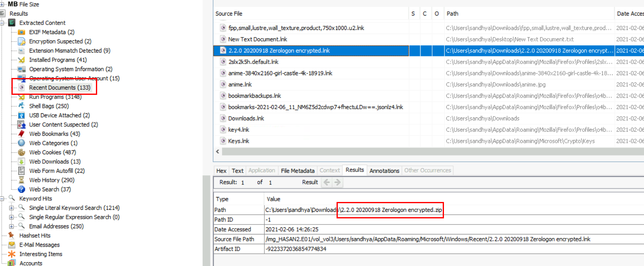Select the anime-3840x2160-girl-castle row

pos(428,73)
